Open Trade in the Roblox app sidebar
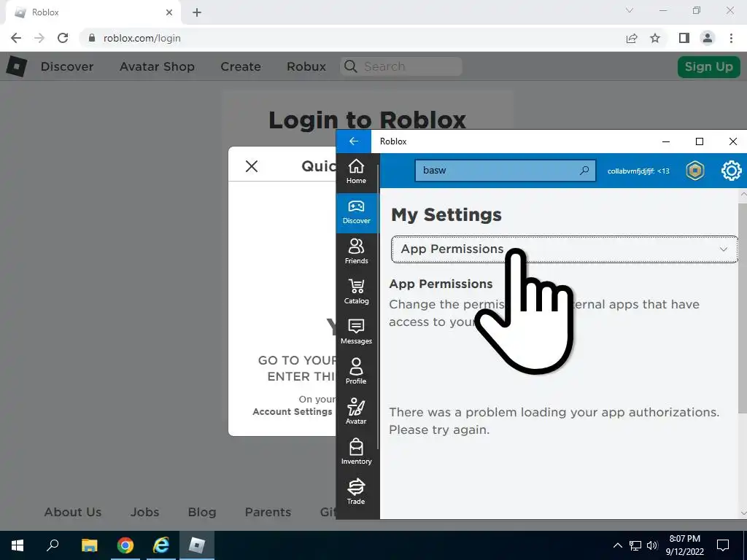This screenshot has height=560, width=747. 356,492
